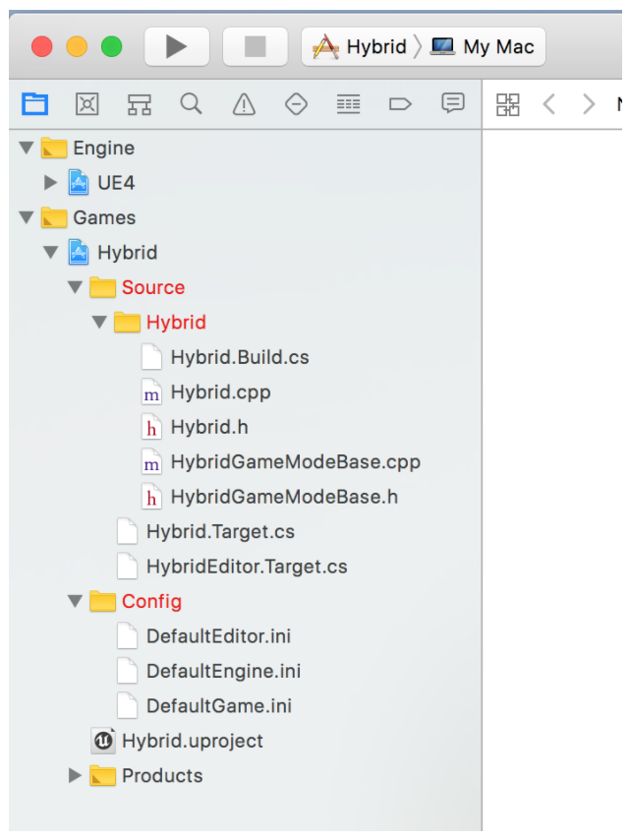Image resolution: width=630 pixels, height=840 pixels.
Task: Open the Report navigator speech bubble icon
Action: (453, 103)
